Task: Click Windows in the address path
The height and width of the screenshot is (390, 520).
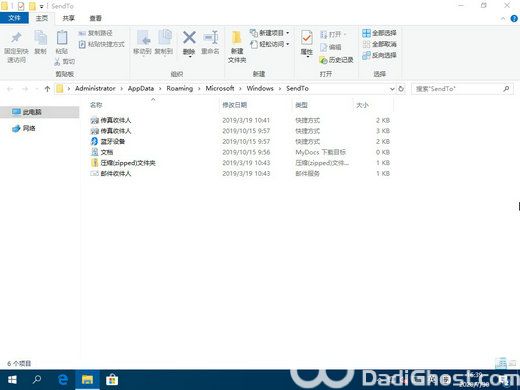Action: point(260,88)
